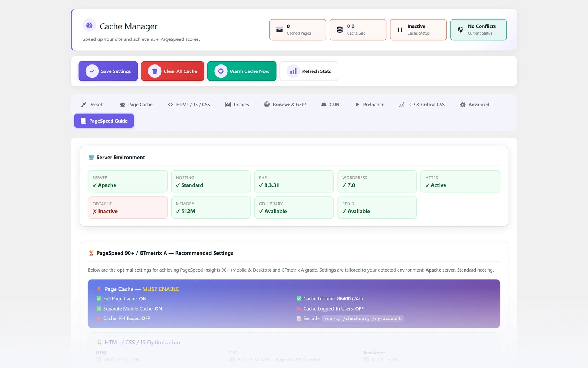The width and height of the screenshot is (588, 368).
Task: Click the CDN cloud icon
Action: click(x=324, y=105)
